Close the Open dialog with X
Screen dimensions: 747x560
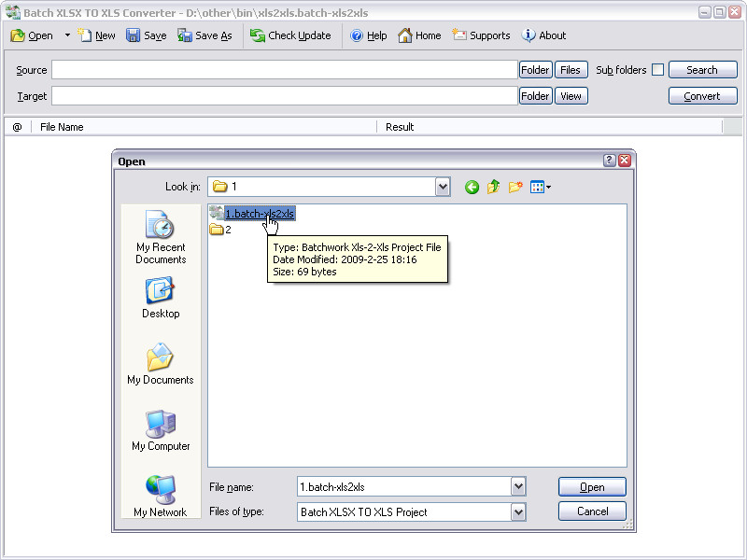click(x=625, y=161)
